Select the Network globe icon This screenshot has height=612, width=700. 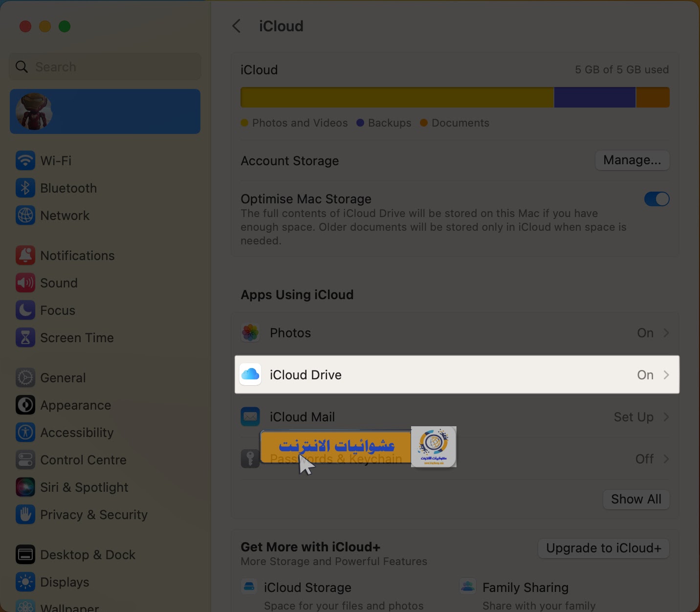click(x=25, y=215)
